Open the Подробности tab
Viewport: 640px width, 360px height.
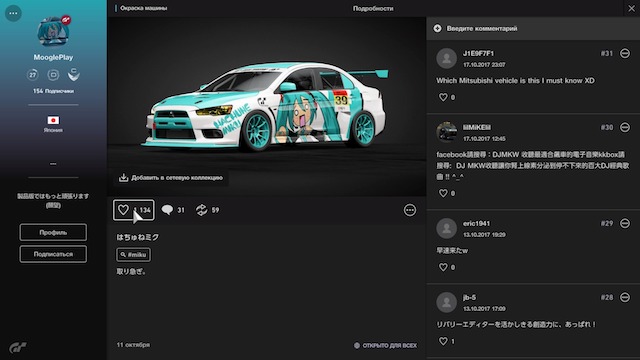[373, 8]
